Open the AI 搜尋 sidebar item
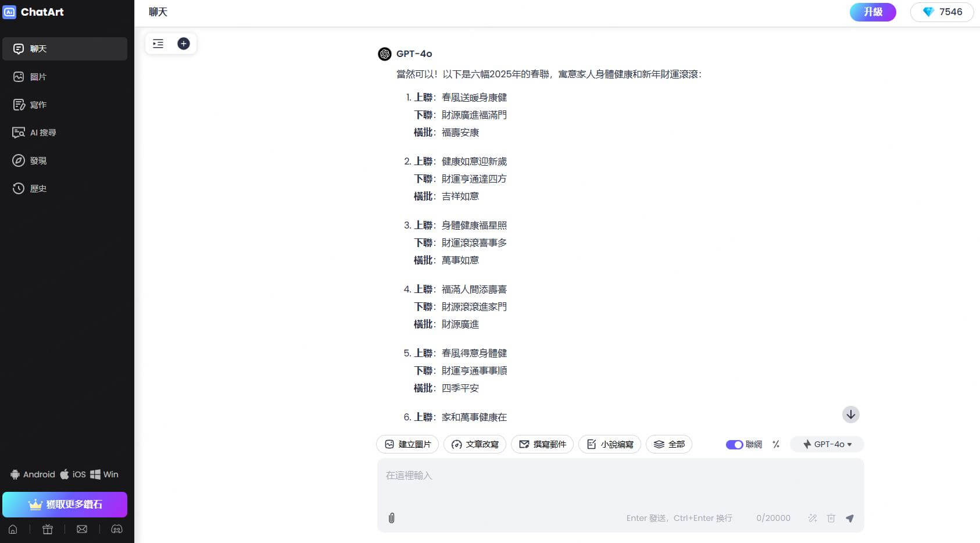The width and height of the screenshot is (980, 543). [65, 133]
